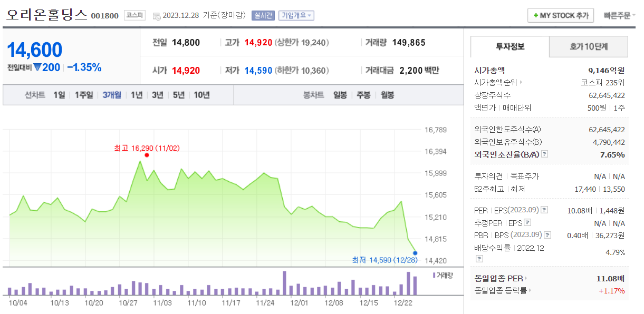Viewport: 644px width, 314px height.
Task: Switch to the 호가10단계 tab
Action: coord(589,46)
